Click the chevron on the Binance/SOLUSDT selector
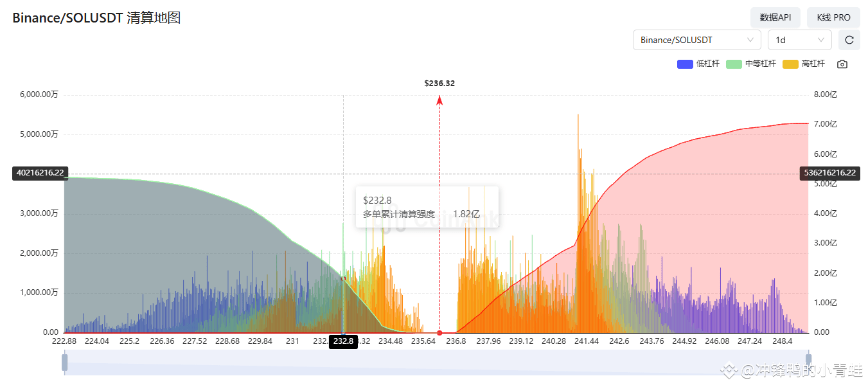 (x=750, y=40)
